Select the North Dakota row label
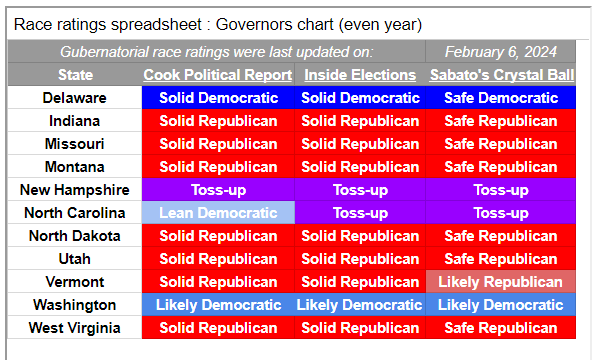 [x=74, y=236]
